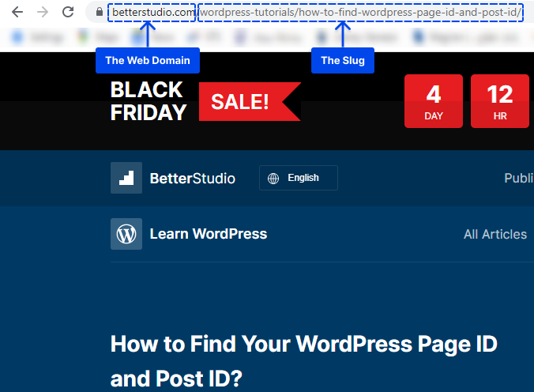Click the betterstudio.com address bar URL
Screen dimensions: 534x392
[x=317, y=13]
